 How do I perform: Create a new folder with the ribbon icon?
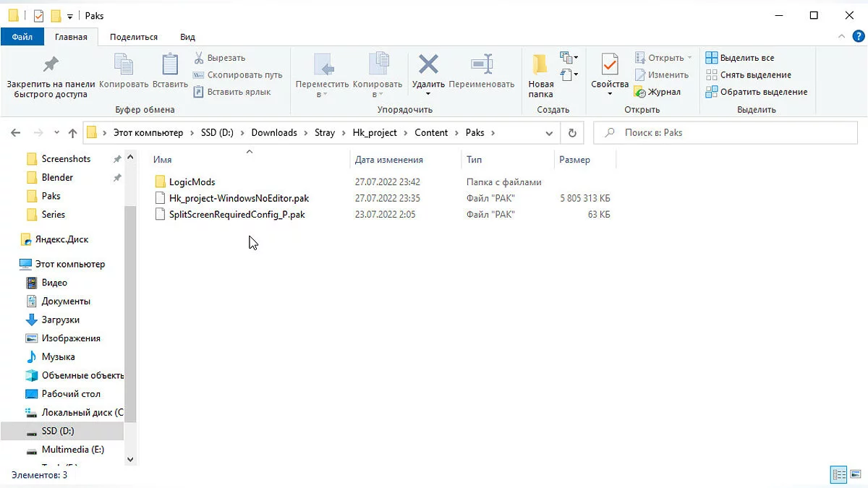click(540, 64)
